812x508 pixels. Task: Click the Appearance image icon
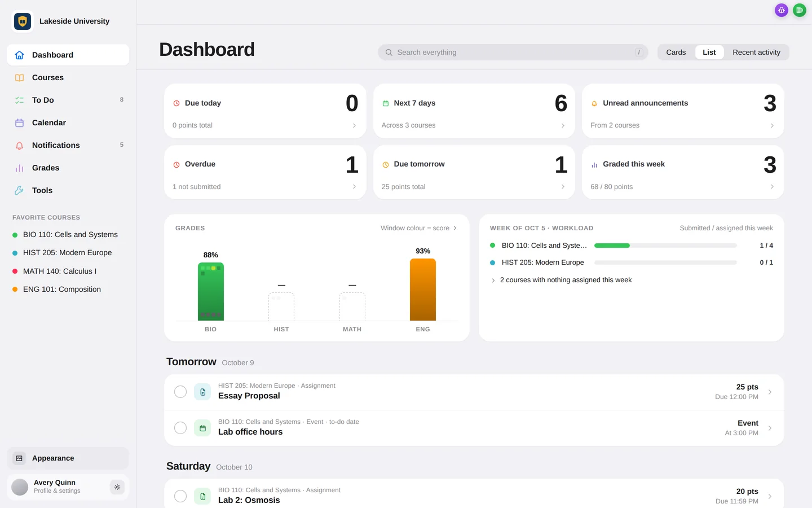[x=19, y=458]
